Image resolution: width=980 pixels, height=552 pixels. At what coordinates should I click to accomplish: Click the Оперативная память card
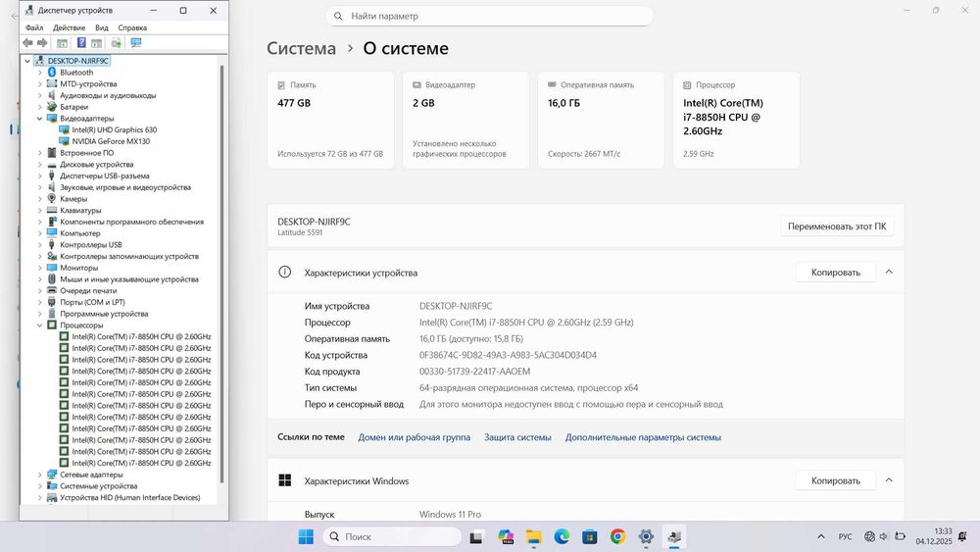[602, 120]
